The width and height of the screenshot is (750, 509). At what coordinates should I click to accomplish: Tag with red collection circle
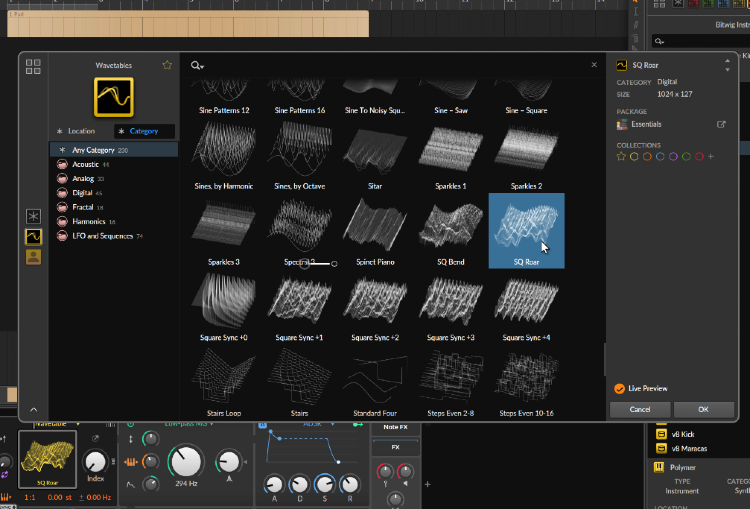(699, 156)
